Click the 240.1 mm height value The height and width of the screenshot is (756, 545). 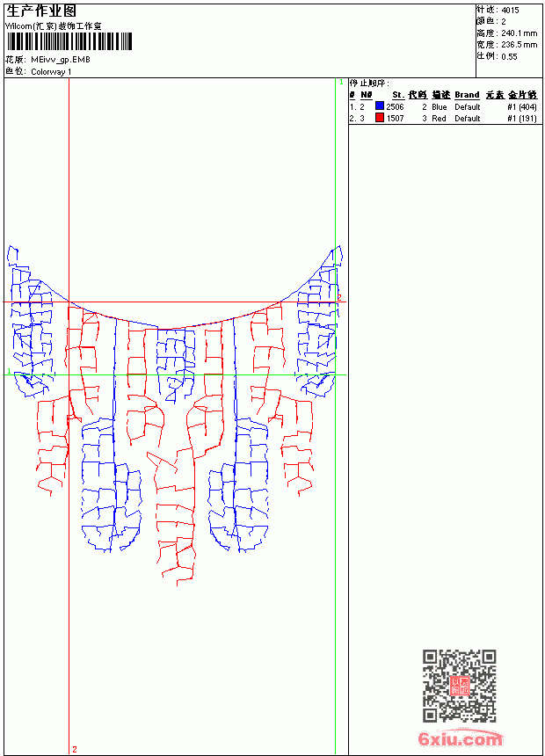point(519,33)
